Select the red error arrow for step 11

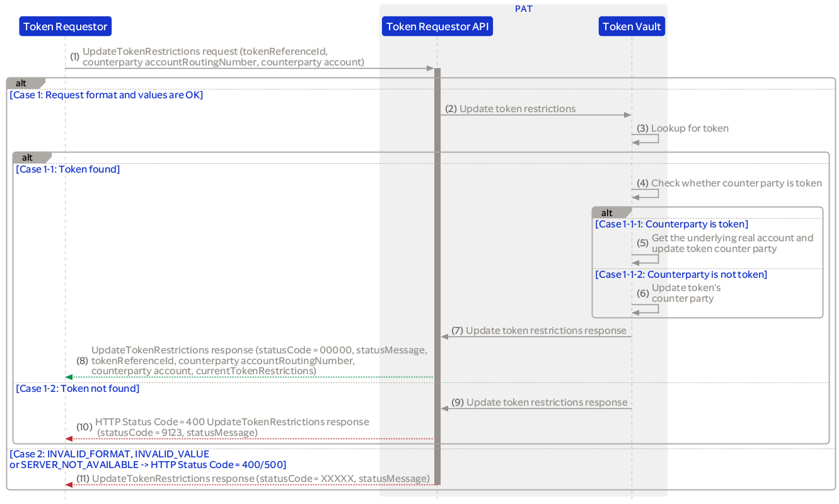[252, 485]
